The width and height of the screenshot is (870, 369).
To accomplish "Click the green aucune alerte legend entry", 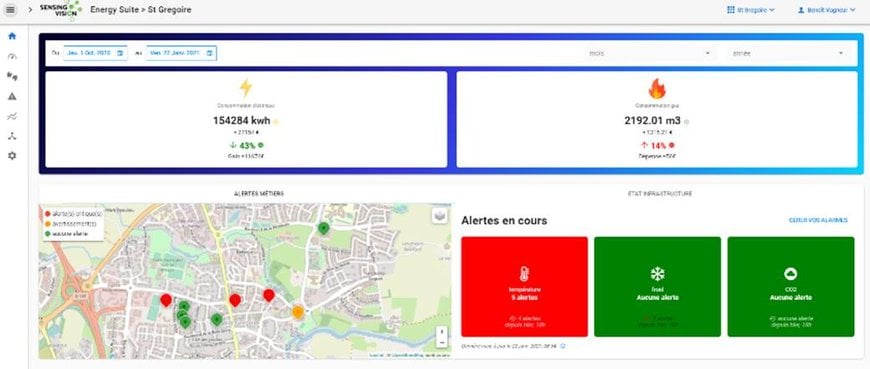I will (67, 235).
